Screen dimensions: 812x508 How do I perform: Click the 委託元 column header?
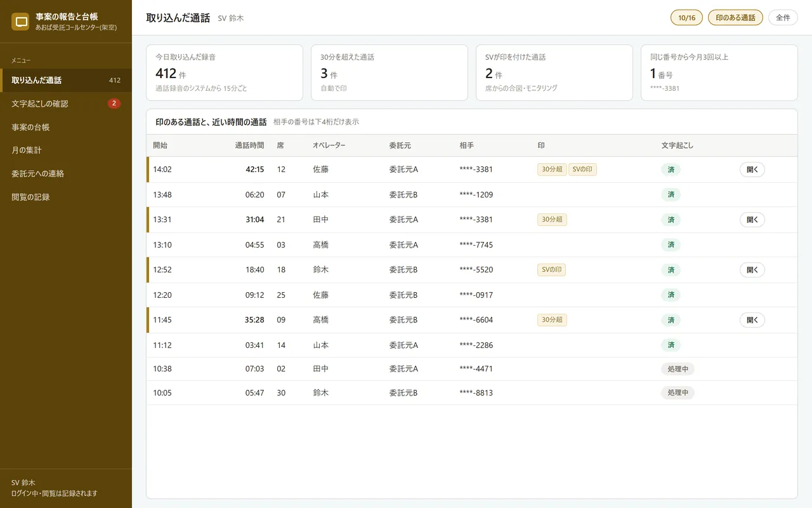pos(400,145)
